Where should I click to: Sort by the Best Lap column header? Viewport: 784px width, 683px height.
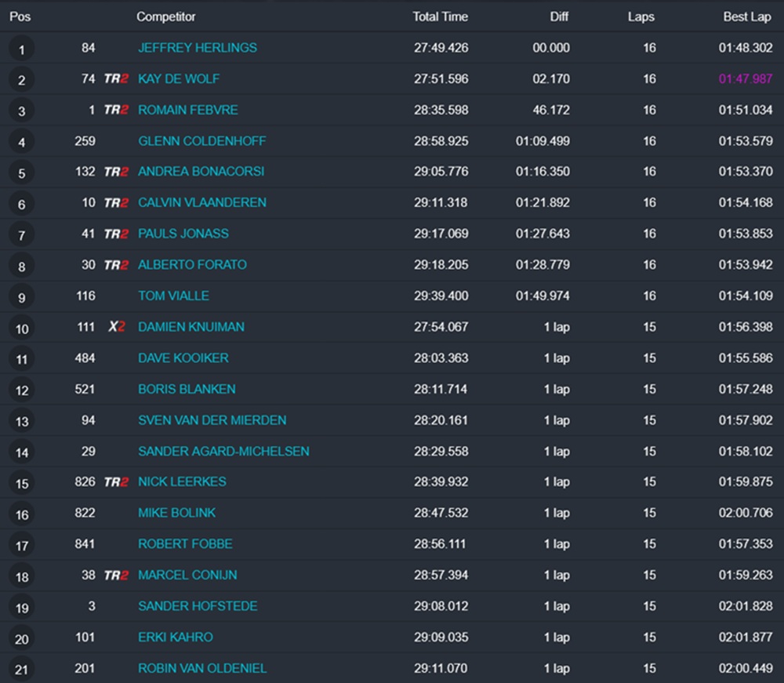pyautogui.click(x=747, y=16)
